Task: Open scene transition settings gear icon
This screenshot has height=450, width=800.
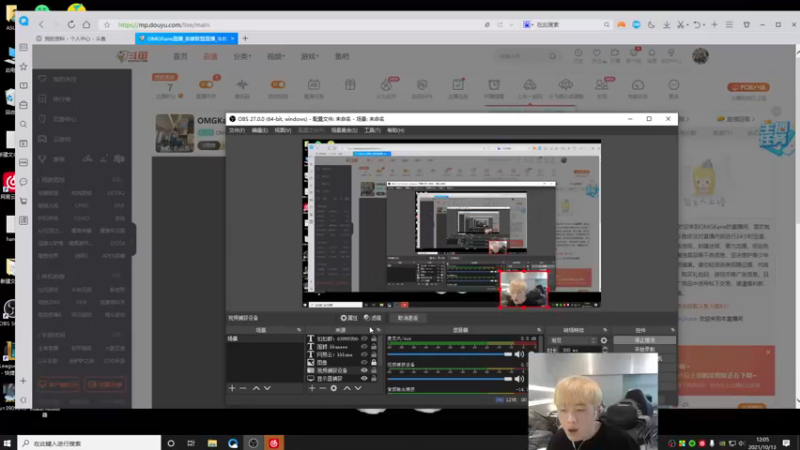Action: [604, 340]
